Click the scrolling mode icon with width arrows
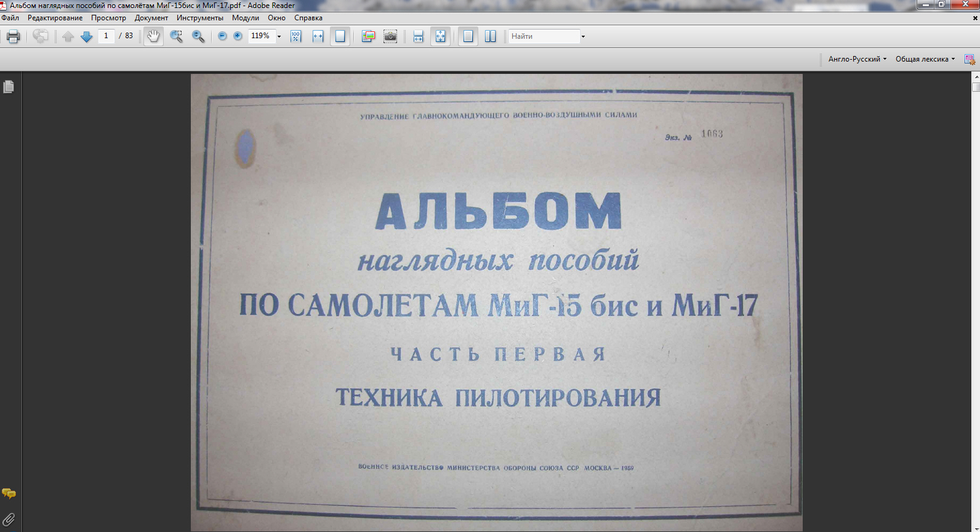The width and height of the screenshot is (980, 532). [x=418, y=36]
